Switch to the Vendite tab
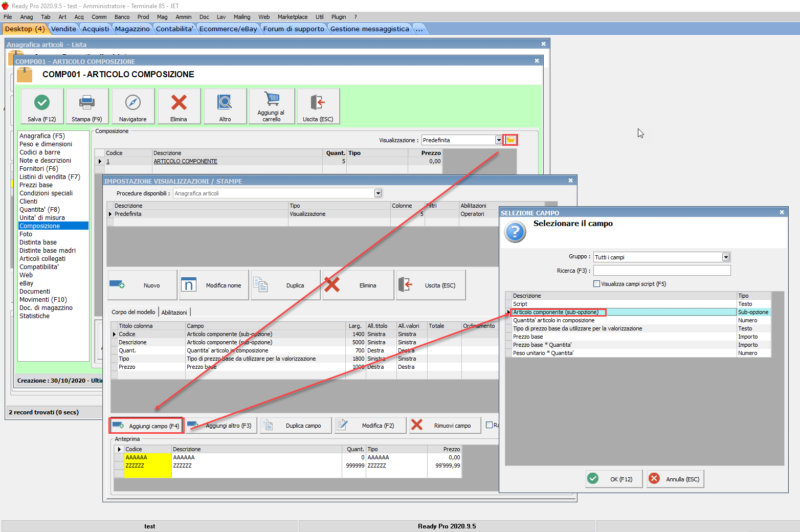 click(x=63, y=29)
